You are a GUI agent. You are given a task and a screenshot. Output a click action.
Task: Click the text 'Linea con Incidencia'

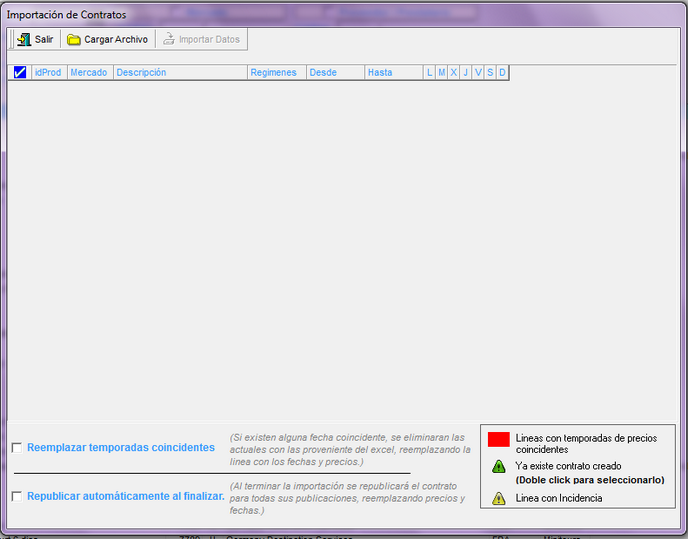coord(559,498)
